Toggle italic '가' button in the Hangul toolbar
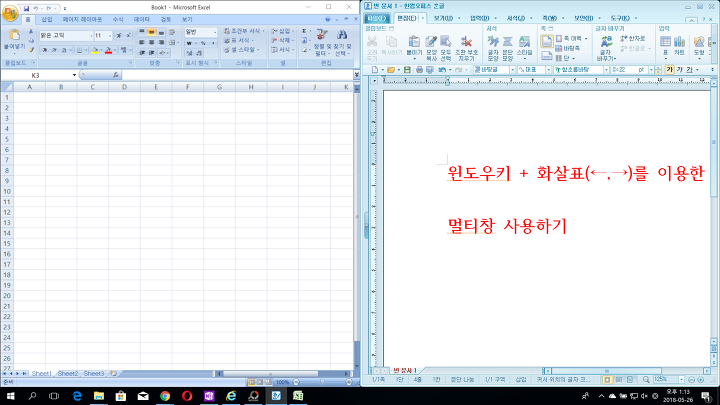720x405 pixels. 680,70
